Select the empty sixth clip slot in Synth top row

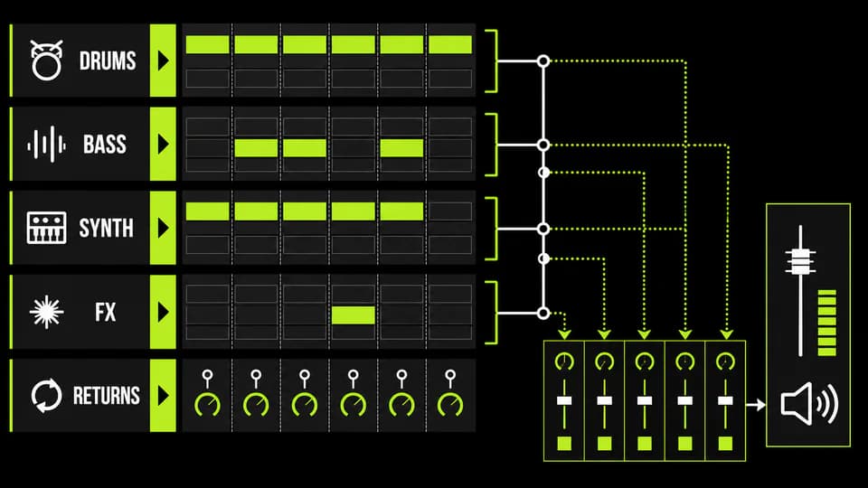[x=450, y=211]
